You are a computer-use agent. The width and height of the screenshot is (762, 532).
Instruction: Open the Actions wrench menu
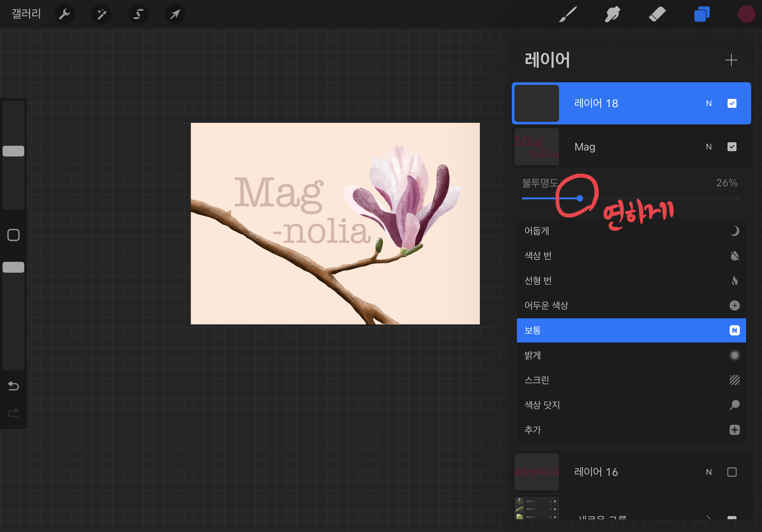tap(64, 14)
